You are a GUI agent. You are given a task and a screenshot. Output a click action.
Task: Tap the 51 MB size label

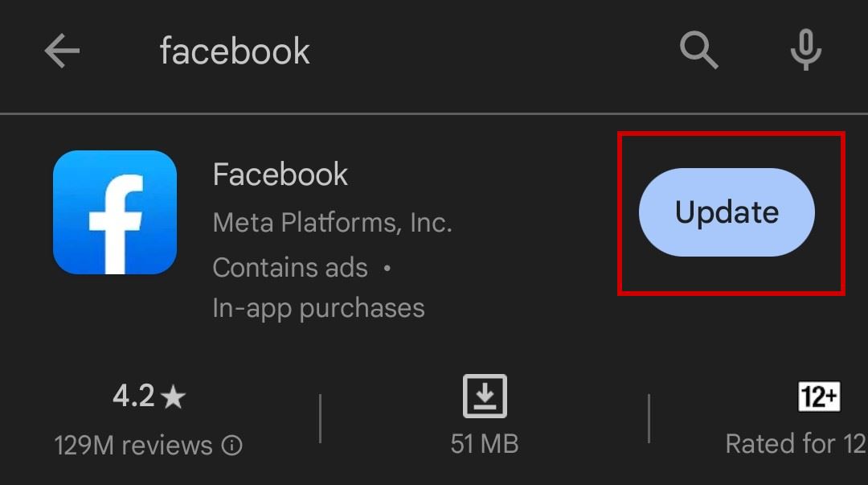coord(485,443)
